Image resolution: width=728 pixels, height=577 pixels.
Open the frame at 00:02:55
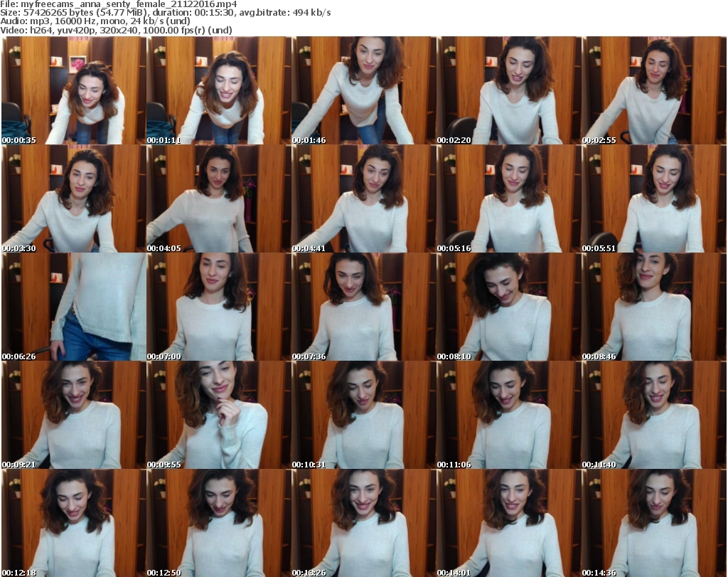[x=654, y=90]
